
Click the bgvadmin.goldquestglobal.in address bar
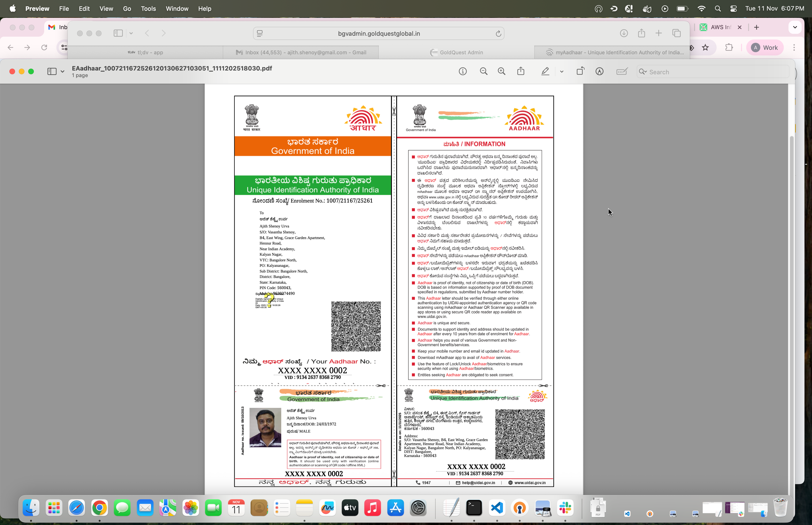point(379,33)
